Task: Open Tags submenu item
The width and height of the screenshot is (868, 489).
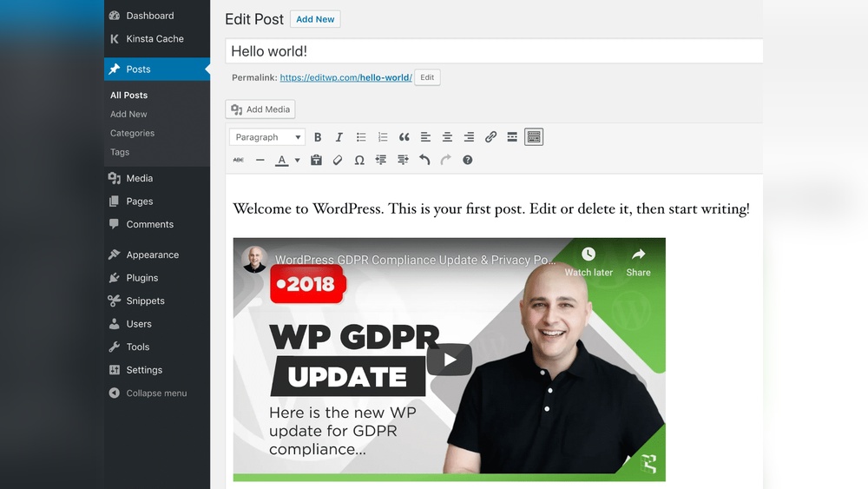Action: [120, 152]
